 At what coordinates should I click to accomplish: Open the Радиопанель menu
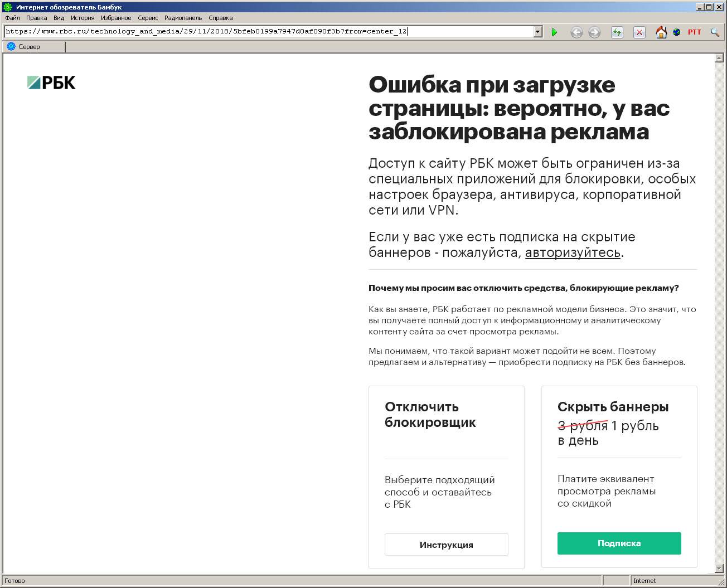(x=183, y=18)
